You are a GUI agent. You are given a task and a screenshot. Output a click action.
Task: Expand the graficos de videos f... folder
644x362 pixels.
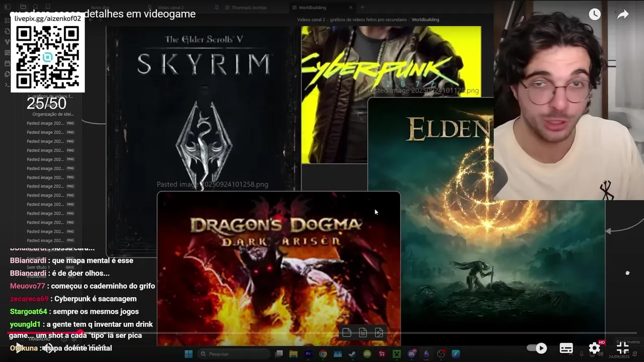coord(53,96)
